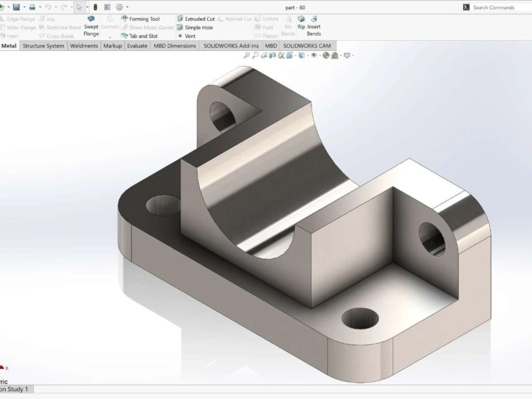Click the Insert Bends tool
This screenshot has height=399, width=532.
tap(314, 26)
